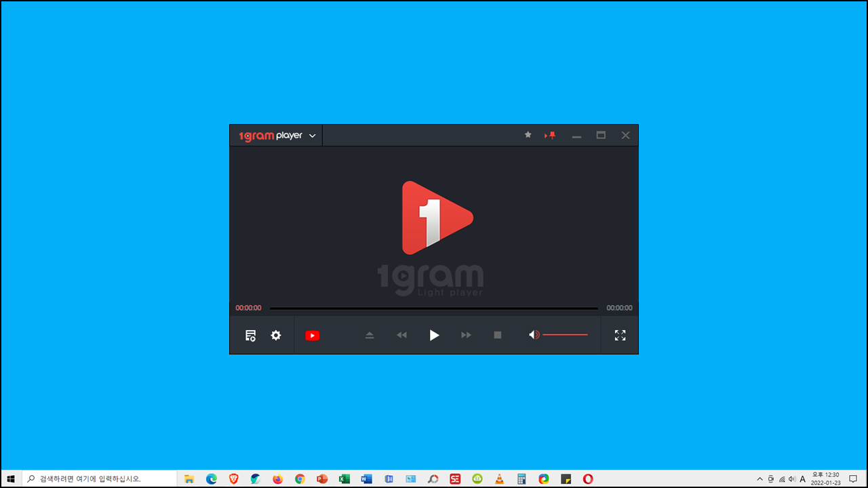Screen dimensions: 868x488
Task: Open the playlist panel icon
Action: pyautogui.click(x=251, y=335)
